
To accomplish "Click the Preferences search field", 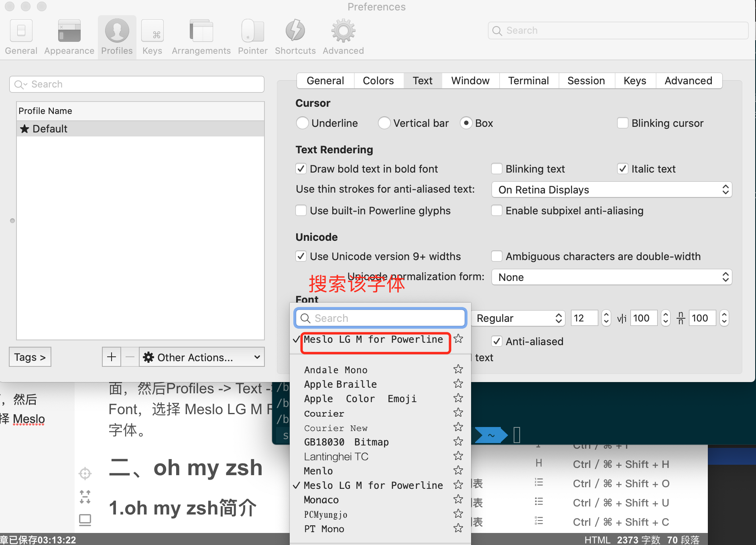I will tap(618, 31).
